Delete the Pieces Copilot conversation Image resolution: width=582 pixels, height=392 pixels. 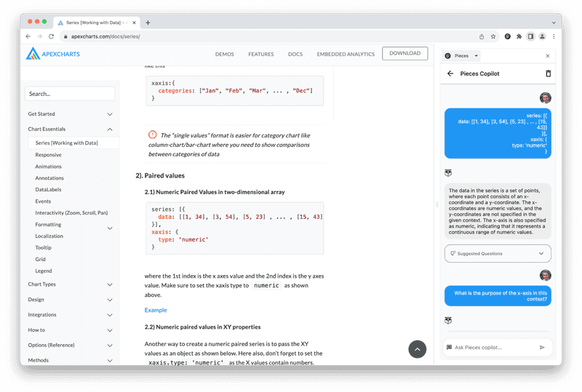tap(549, 73)
